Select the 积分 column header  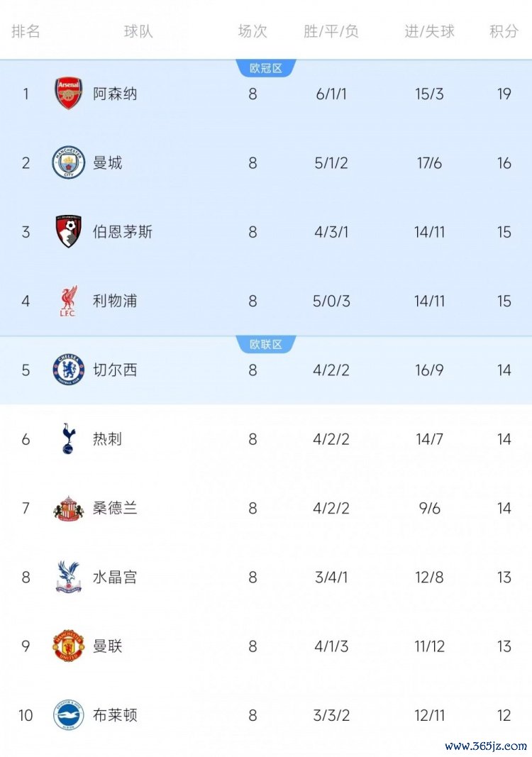504,31
